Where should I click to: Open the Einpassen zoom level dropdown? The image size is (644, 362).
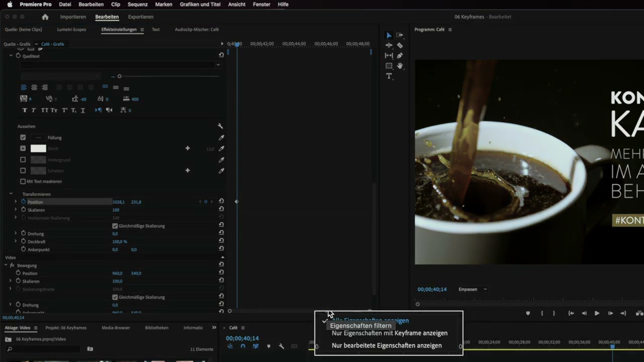point(471,289)
